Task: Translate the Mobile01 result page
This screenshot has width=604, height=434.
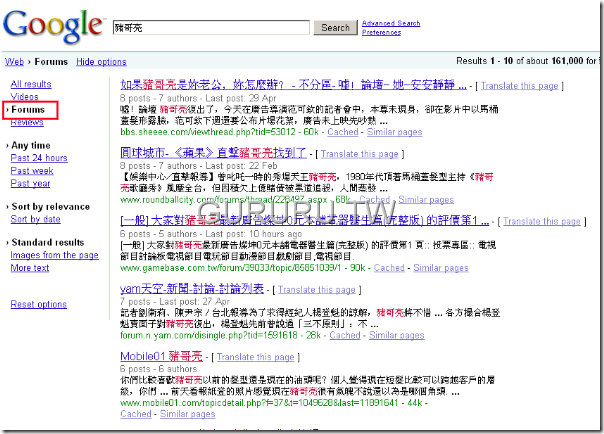Action: [x=255, y=357]
